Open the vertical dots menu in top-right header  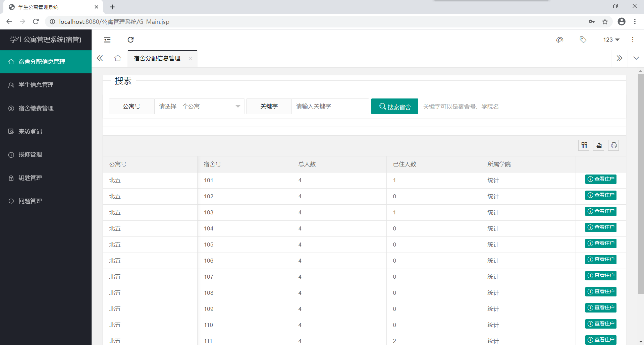point(633,40)
